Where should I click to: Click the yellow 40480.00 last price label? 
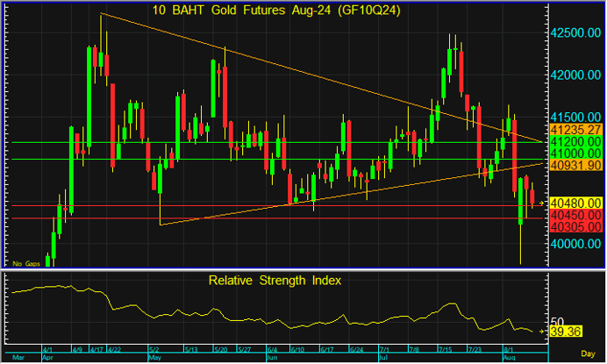(x=575, y=203)
